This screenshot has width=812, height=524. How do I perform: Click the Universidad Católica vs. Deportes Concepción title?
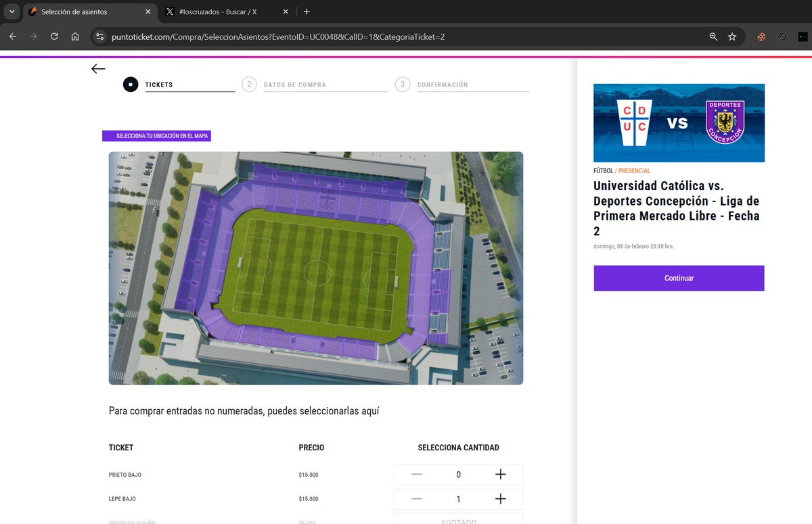tap(677, 208)
